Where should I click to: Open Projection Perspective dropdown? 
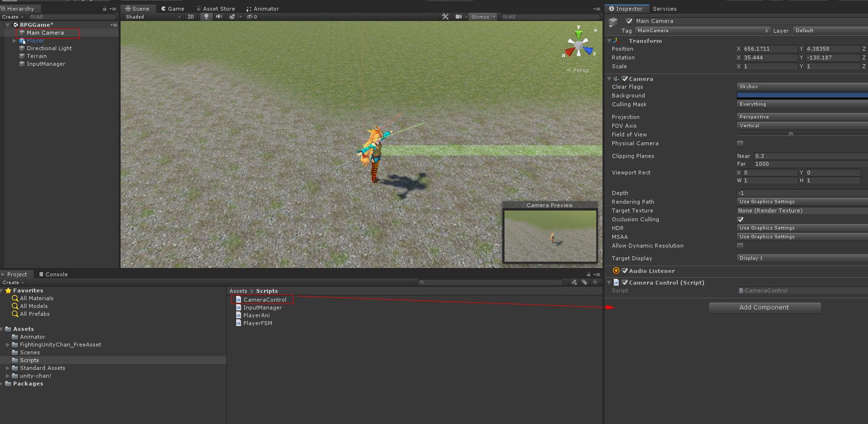pos(802,116)
